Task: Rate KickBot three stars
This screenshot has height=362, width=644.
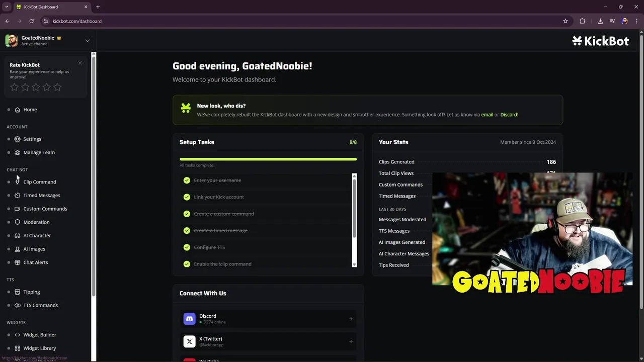Action: pos(36,87)
